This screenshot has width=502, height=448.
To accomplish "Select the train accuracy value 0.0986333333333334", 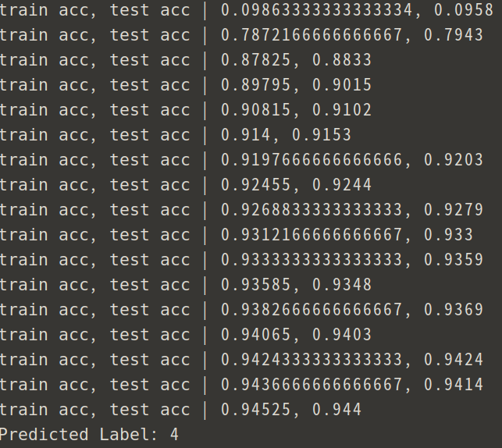I will (316, 10).
